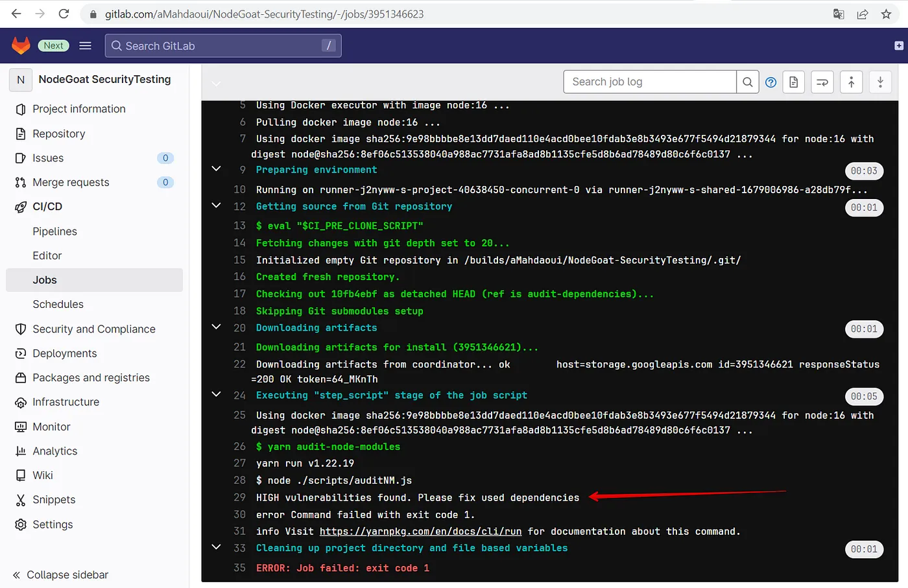The image size is (908, 588).
Task: Collapse Preparing environment log section
Action: [x=217, y=169]
